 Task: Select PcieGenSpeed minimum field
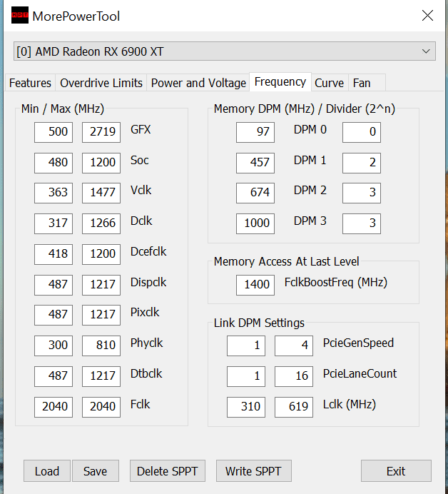[x=246, y=346]
